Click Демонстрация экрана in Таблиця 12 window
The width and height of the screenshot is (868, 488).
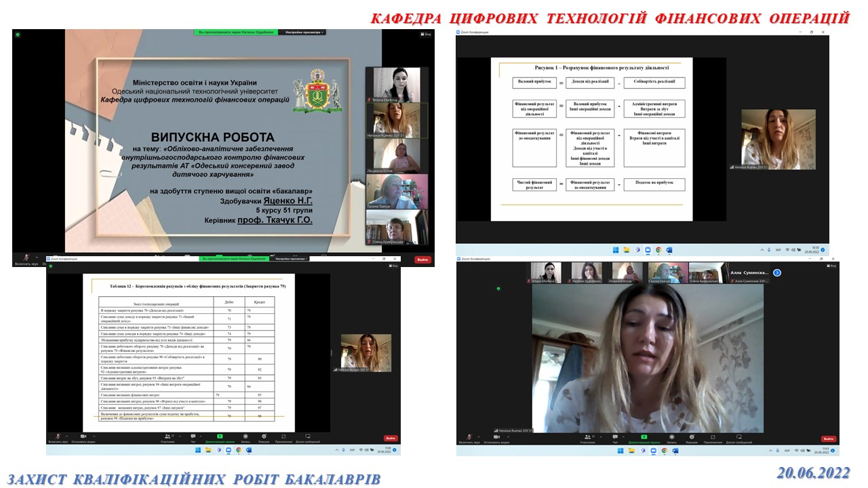pos(220,439)
